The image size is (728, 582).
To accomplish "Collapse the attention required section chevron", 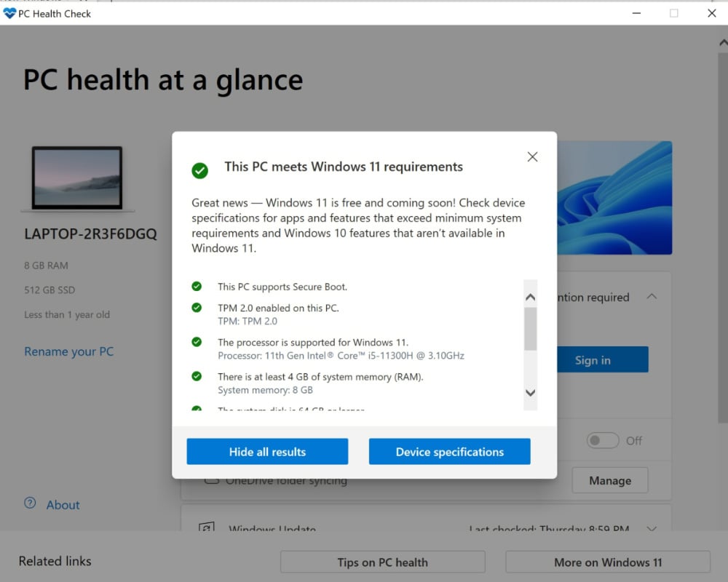I will (x=652, y=297).
